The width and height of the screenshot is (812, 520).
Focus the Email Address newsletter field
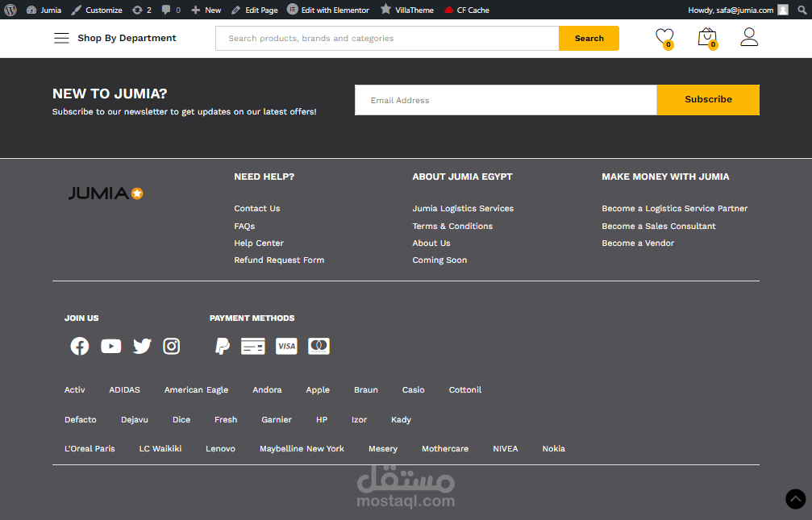point(506,100)
